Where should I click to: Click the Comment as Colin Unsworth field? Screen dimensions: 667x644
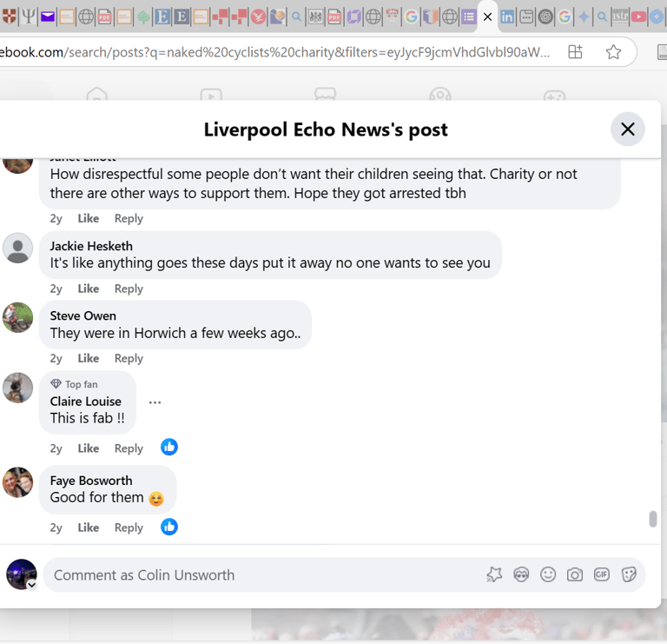coord(264,574)
